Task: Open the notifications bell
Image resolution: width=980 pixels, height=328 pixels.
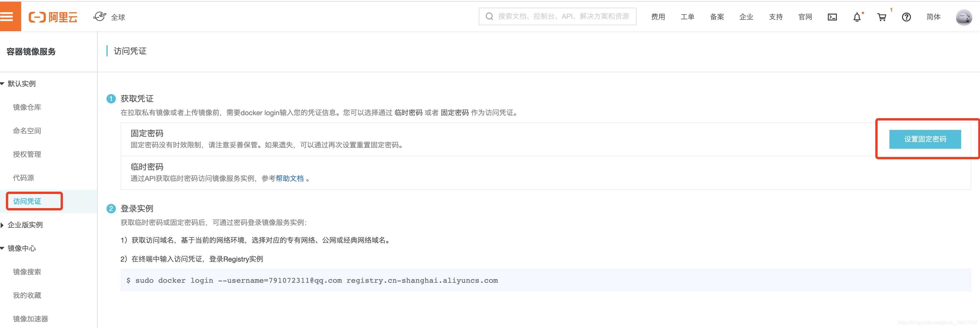Action: point(857,17)
